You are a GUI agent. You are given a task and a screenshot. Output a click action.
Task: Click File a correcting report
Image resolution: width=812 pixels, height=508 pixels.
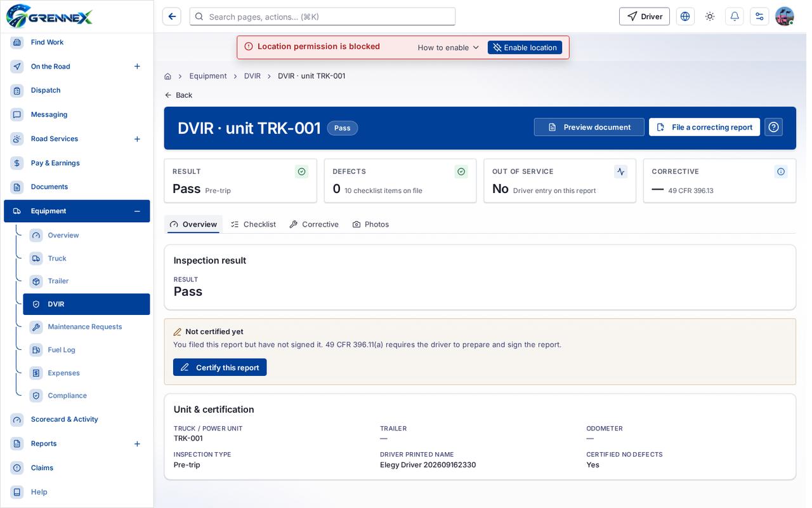(x=704, y=127)
